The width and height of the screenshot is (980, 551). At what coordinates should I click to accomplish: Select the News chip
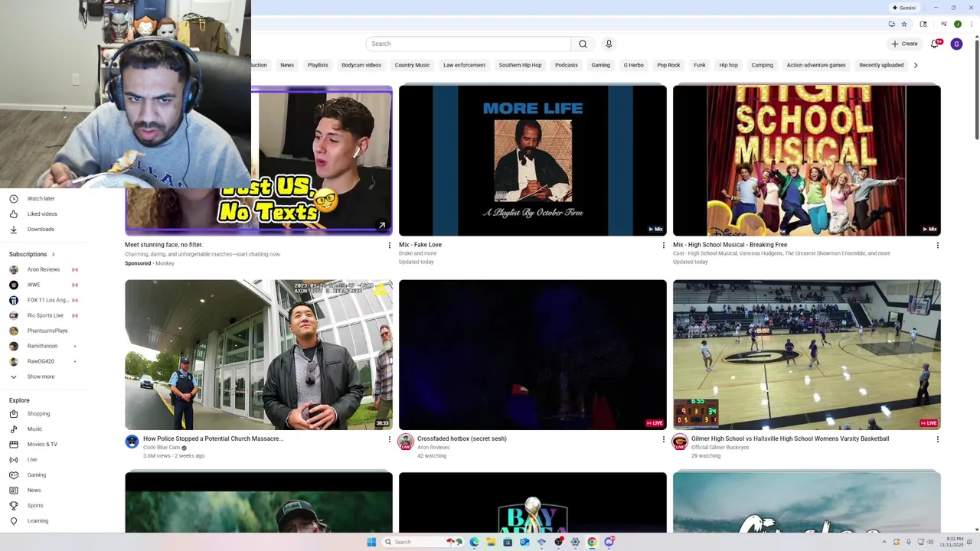(287, 65)
